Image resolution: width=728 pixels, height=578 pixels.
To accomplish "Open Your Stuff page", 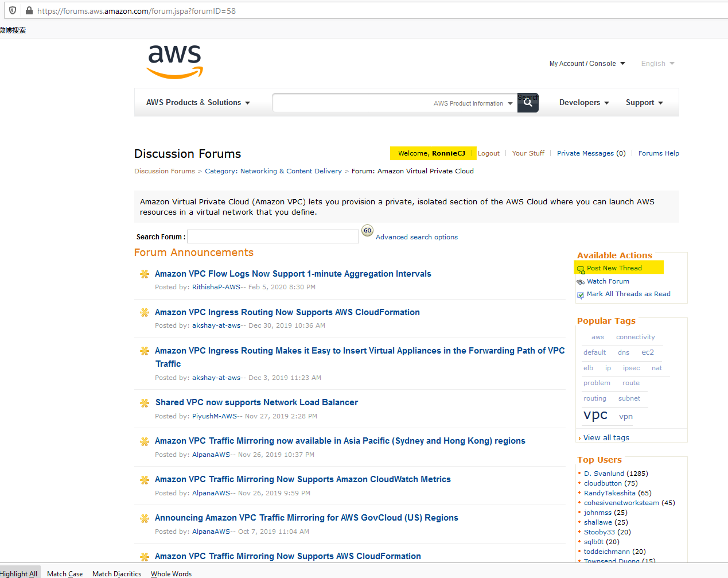I will [x=528, y=153].
